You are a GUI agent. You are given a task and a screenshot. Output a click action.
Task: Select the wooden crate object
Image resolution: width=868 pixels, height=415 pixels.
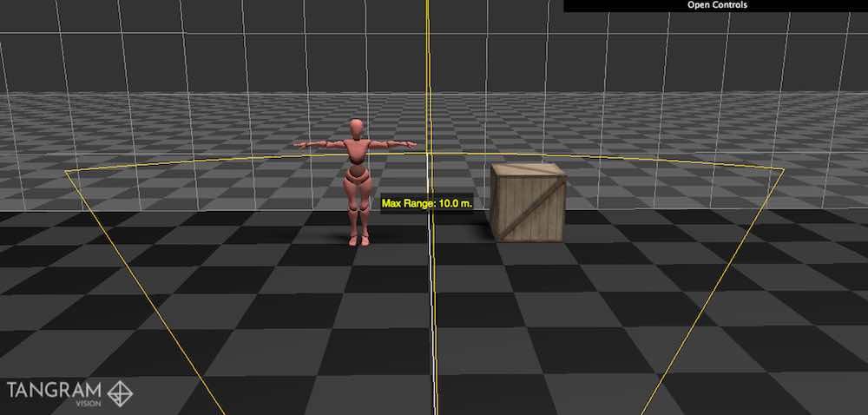click(x=528, y=202)
